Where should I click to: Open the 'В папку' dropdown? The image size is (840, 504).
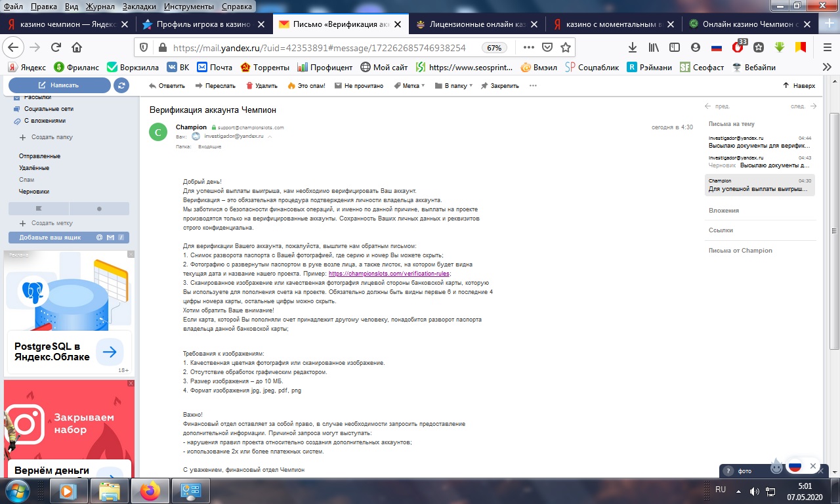453,85
